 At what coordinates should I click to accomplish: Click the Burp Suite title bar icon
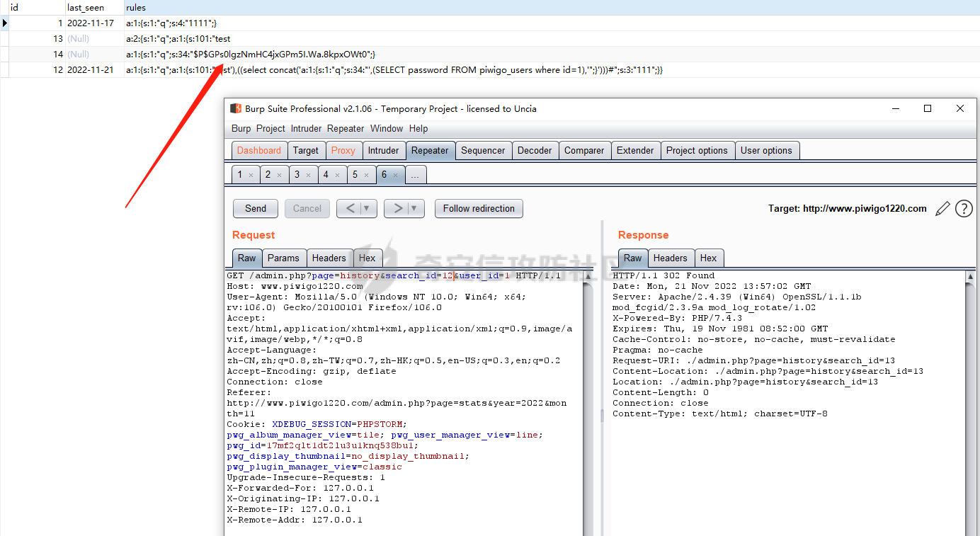pyautogui.click(x=236, y=108)
